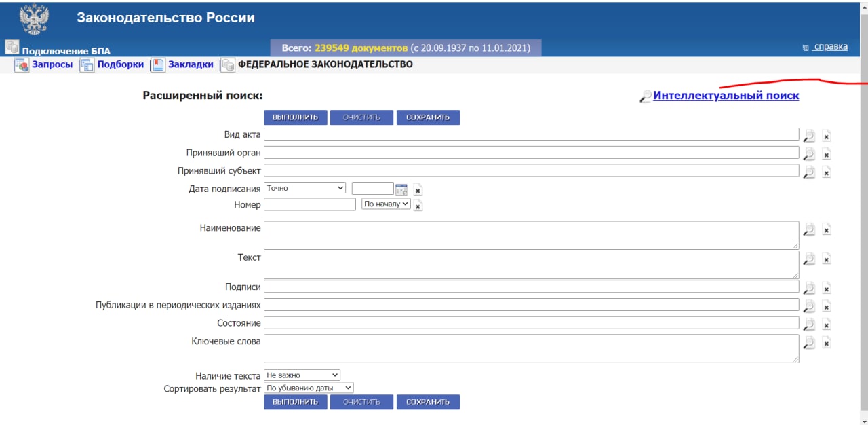Focus the Вид акта input field

pos(531,134)
